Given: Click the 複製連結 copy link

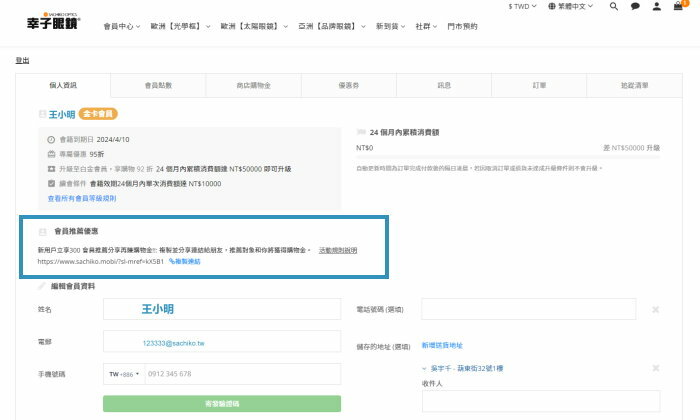Looking at the screenshot, I should [184, 260].
